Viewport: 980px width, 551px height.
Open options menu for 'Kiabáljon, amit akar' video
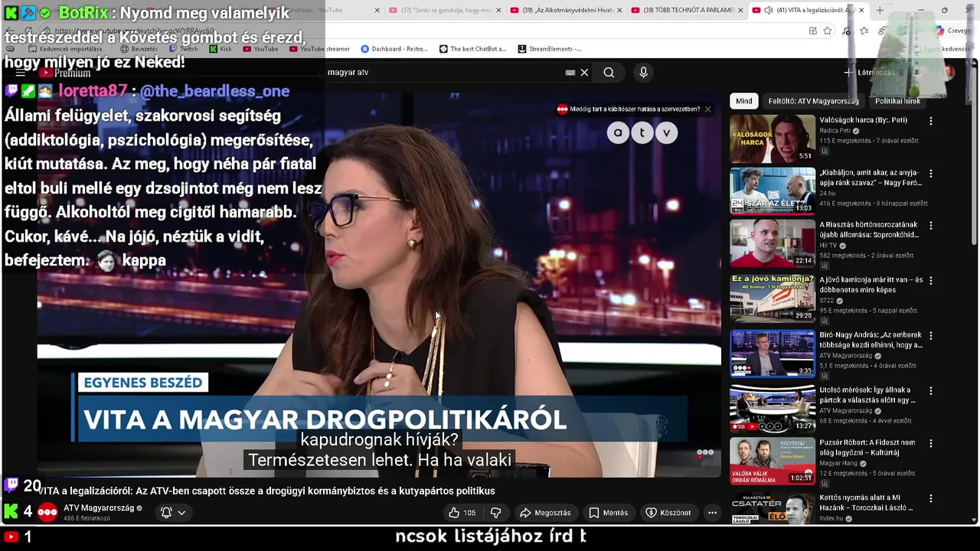pos(931,174)
